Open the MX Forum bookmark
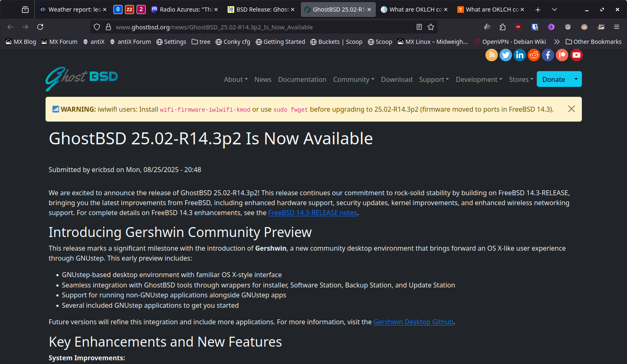 59,42
